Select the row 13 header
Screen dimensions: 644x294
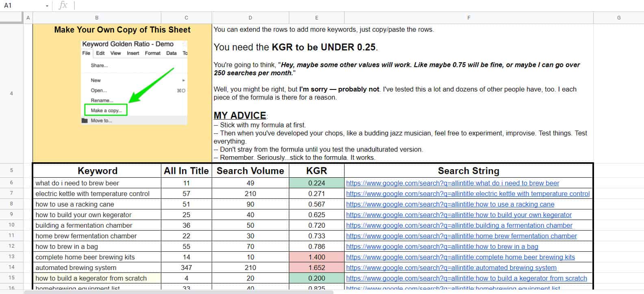pos(11,257)
